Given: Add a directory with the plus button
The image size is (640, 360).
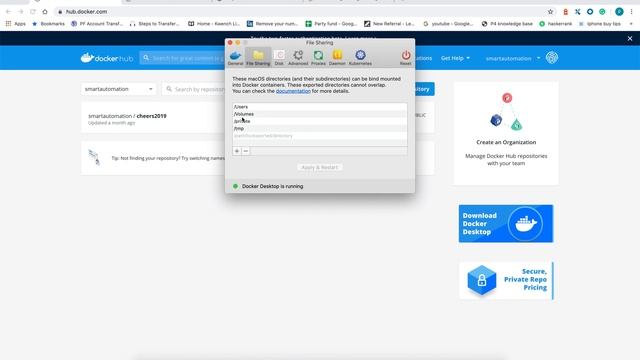Looking at the screenshot, I should tap(237, 151).
